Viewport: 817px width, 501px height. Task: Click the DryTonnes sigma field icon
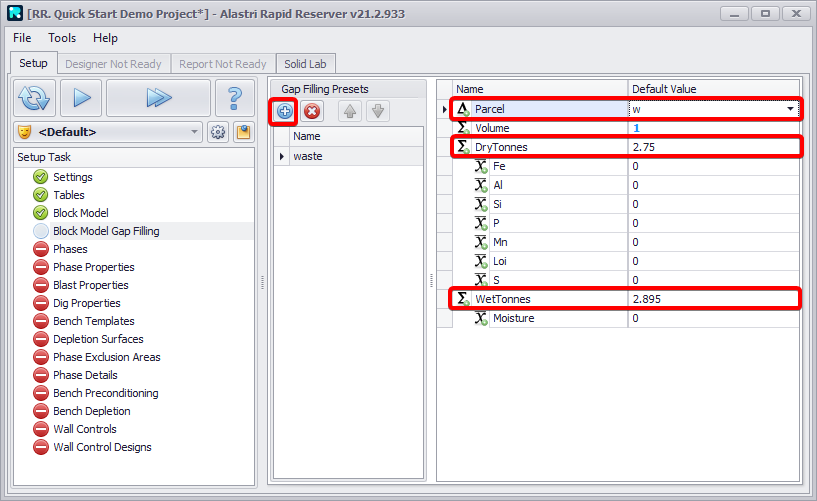[463, 147]
